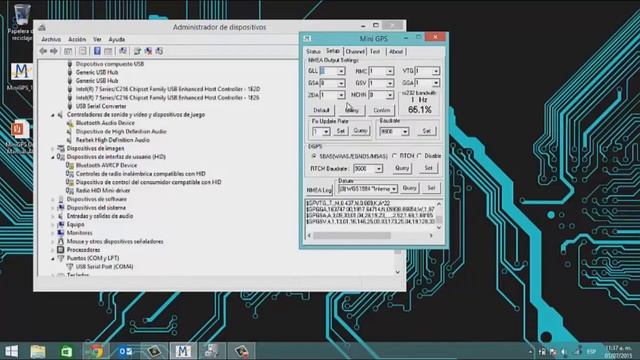Image resolution: width=640 pixels, height=360 pixels.
Task: Click the Scan for hardware changes toolbar icon
Action: point(122,51)
